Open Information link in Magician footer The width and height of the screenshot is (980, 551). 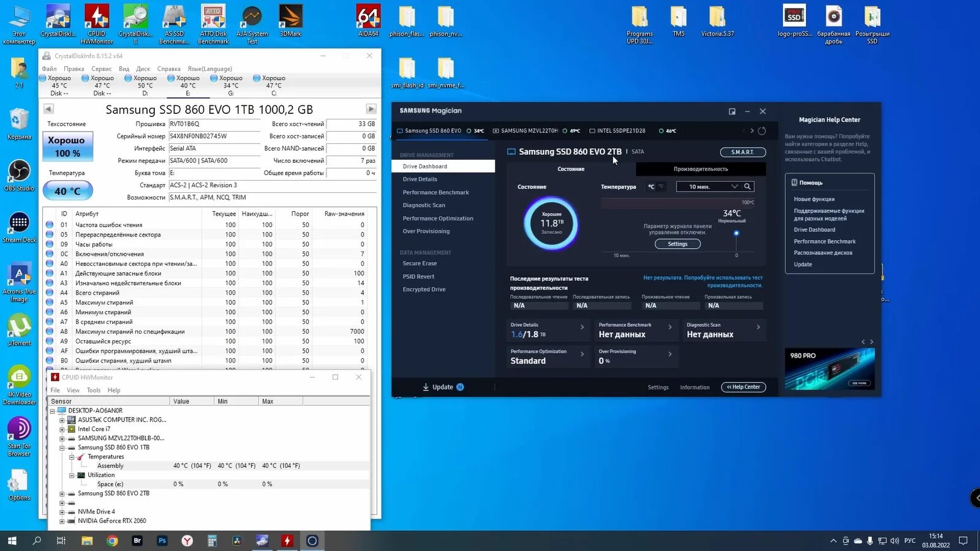pyautogui.click(x=695, y=387)
